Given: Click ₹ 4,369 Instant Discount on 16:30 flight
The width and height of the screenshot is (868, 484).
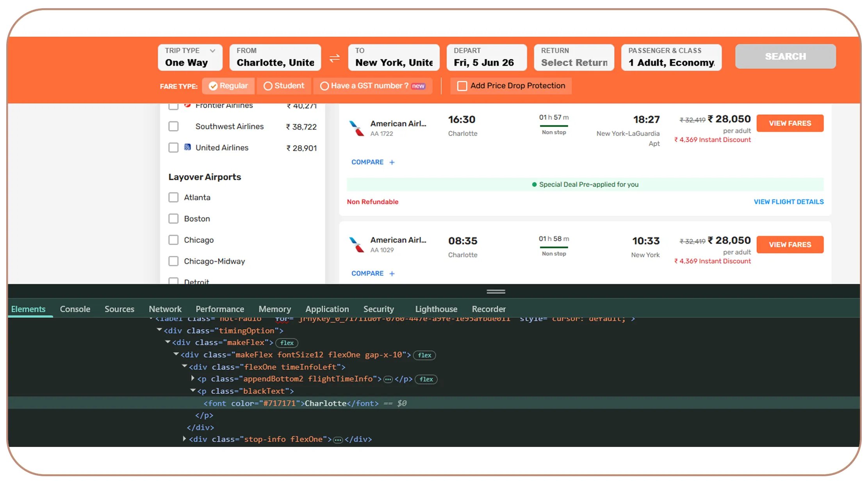Looking at the screenshot, I should pyautogui.click(x=713, y=140).
